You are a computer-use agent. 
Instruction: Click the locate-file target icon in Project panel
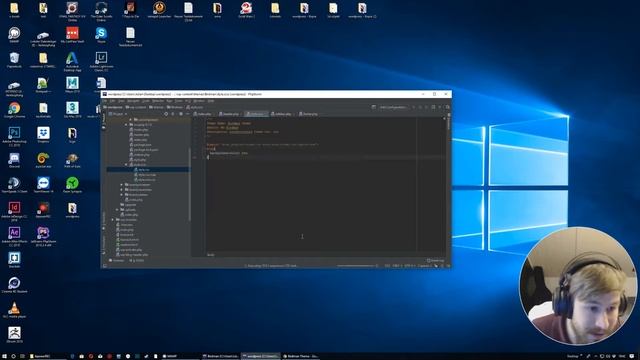pos(166,114)
